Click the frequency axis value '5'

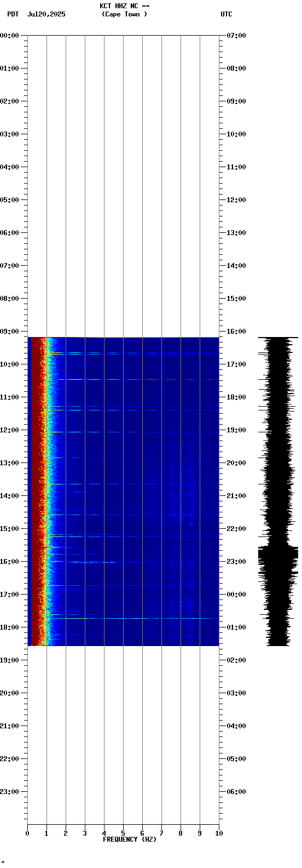tap(123, 833)
